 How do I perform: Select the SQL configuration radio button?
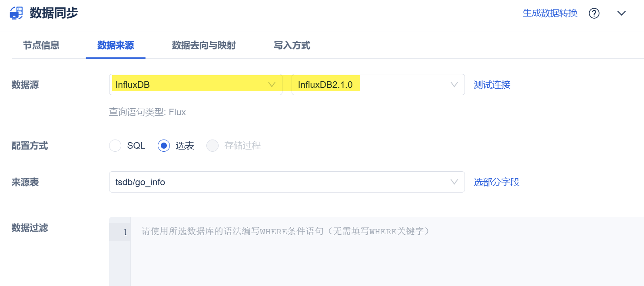pos(115,146)
